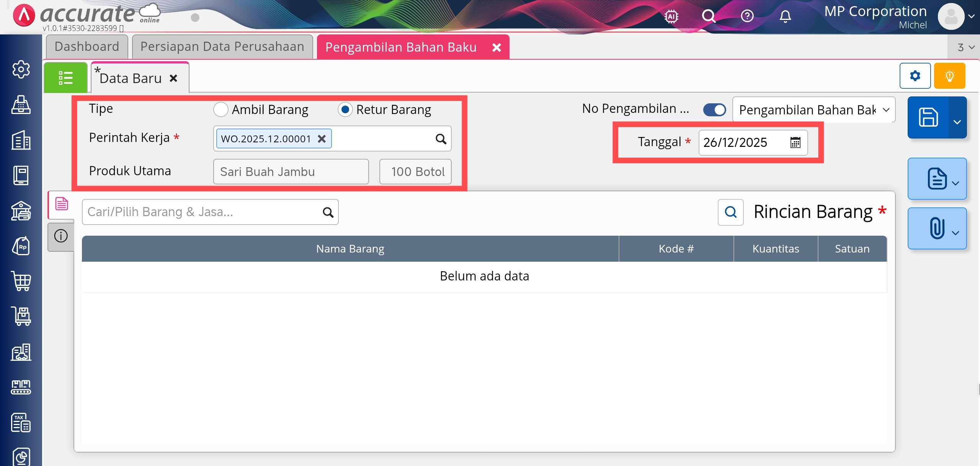Viewport: 980px width, 466px height.
Task: Click the yellow lightbulb tips icon
Action: click(949, 76)
